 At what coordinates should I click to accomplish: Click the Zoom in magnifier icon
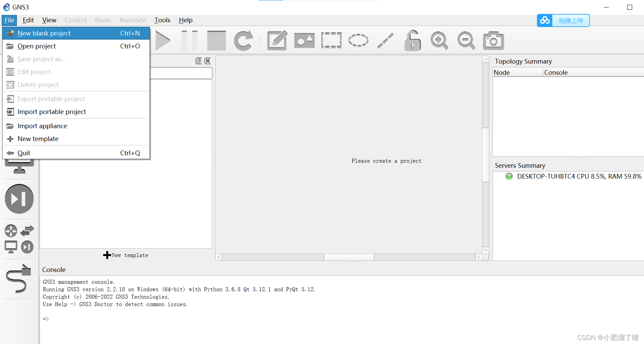(x=439, y=41)
